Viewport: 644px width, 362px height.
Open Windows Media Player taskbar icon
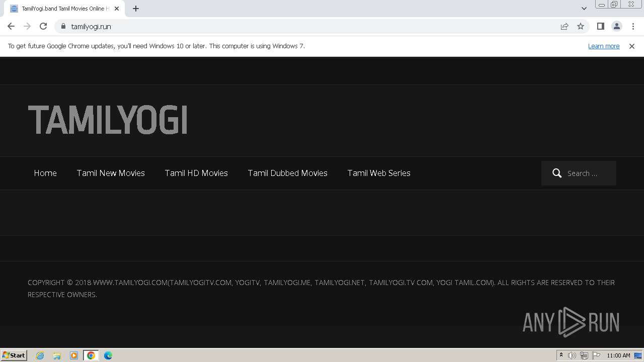(x=74, y=355)
